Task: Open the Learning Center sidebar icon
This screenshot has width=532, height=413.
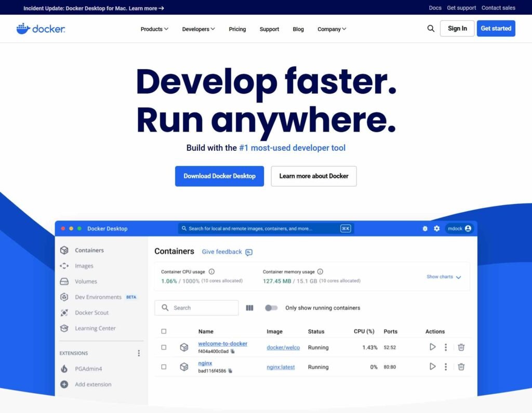Action: 64,328
